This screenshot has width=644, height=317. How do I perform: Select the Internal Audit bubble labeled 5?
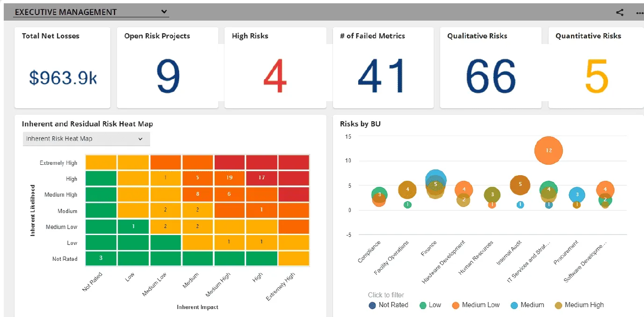point(520,185)
